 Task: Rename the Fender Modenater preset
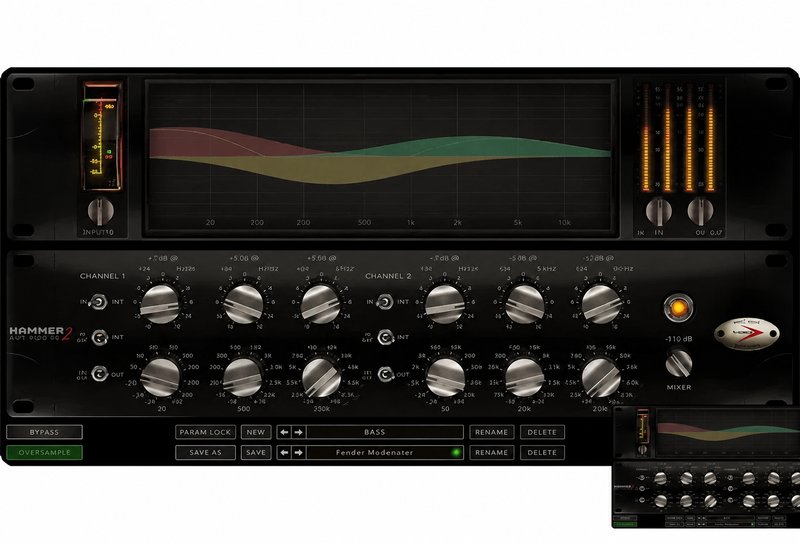(x=491, y=452)
